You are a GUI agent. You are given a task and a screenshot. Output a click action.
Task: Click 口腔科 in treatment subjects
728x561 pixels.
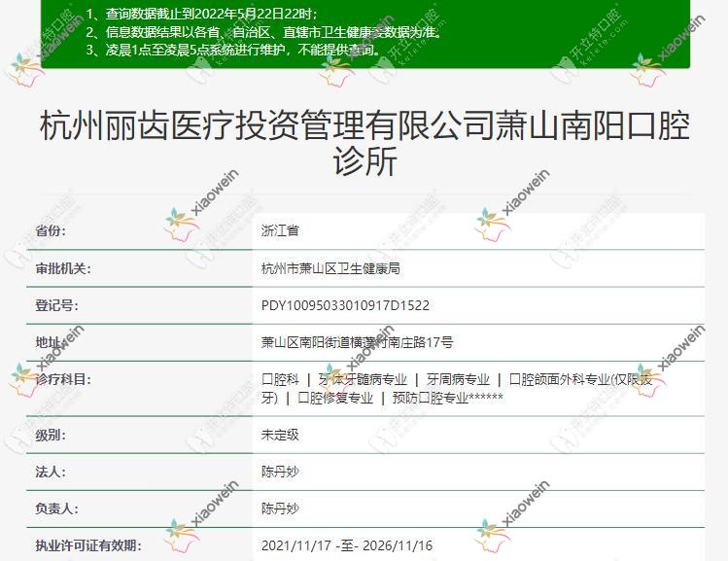280,379
